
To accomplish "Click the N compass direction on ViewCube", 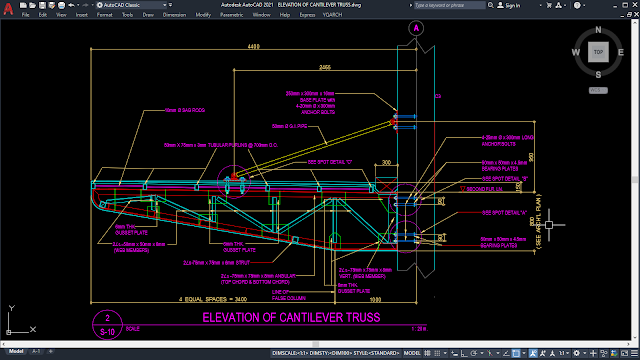I will point(598,30).
